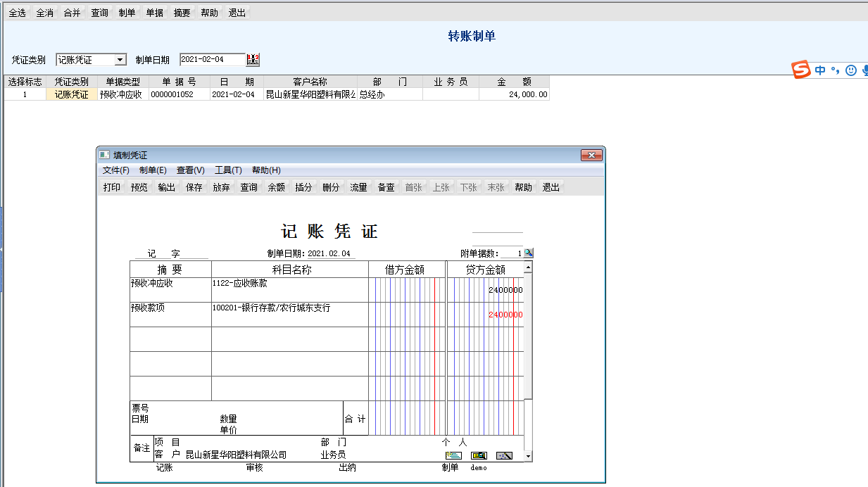Toggle the 中 Chinese input mode indicator
This screenshot has height=487, width=868.
pyautogui.click(x=821, y=70)
